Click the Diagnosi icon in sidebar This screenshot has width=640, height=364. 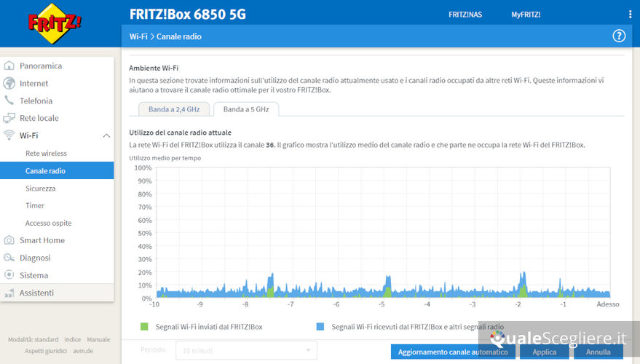click(9, 258)
